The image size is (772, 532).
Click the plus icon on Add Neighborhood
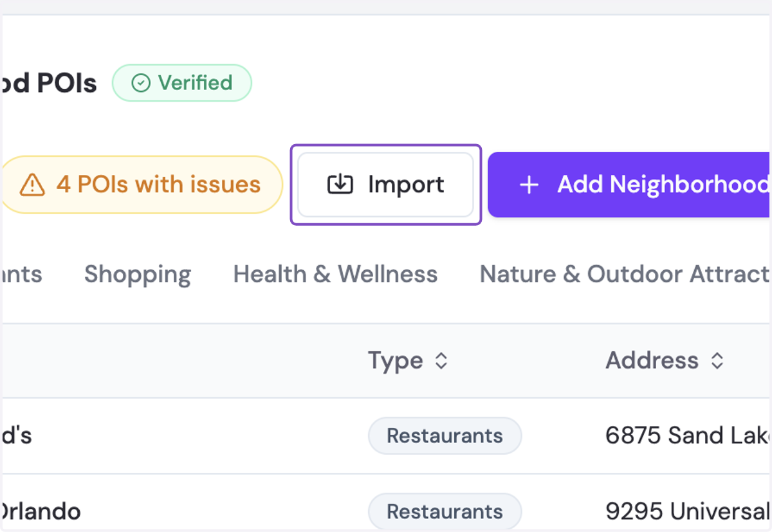(529, 185)
